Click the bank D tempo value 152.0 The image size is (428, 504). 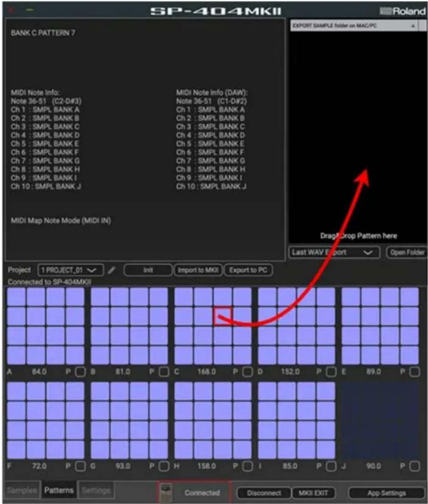click(290, 372)
